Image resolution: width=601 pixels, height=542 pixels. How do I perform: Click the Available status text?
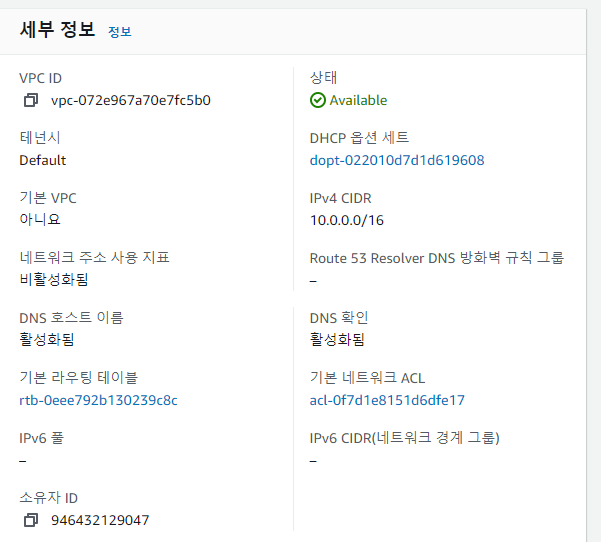point(358,100)
